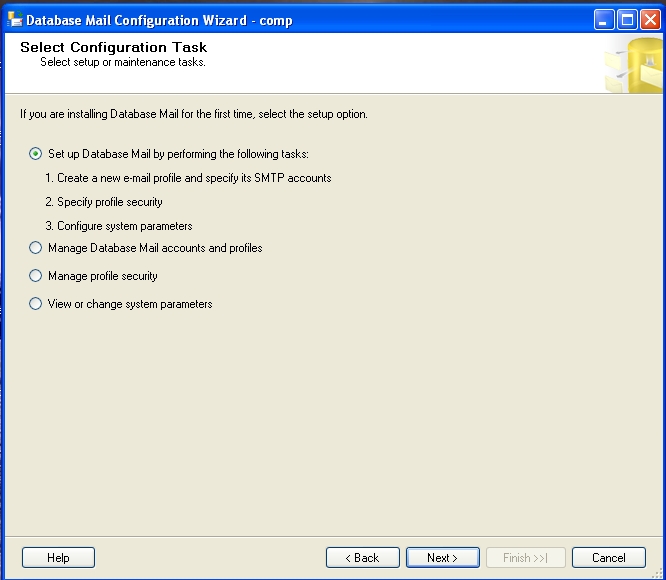Select the 'Set up Database Mail' radio option
666x580 pixels.
(36, 154)
